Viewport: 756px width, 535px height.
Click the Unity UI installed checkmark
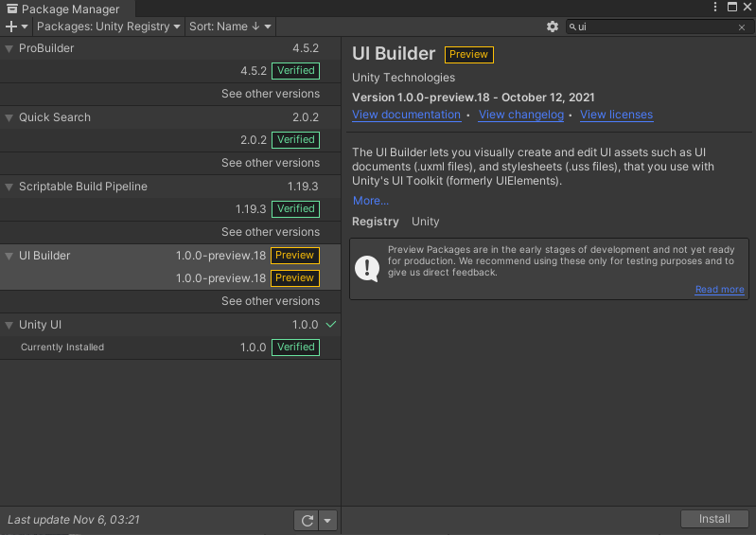331,324
